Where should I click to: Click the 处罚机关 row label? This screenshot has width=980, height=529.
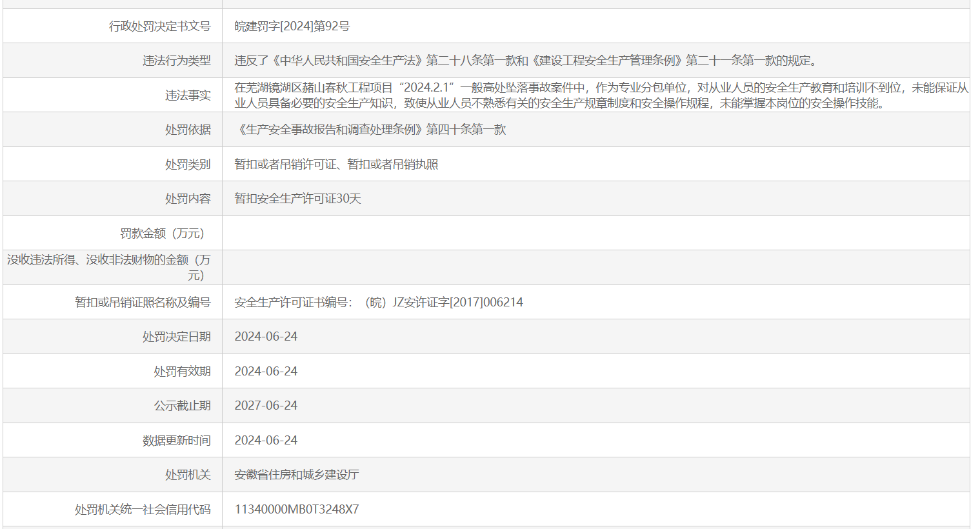188,475
